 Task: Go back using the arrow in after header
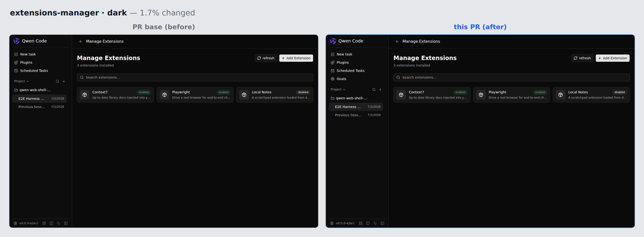tap(397, 41)
